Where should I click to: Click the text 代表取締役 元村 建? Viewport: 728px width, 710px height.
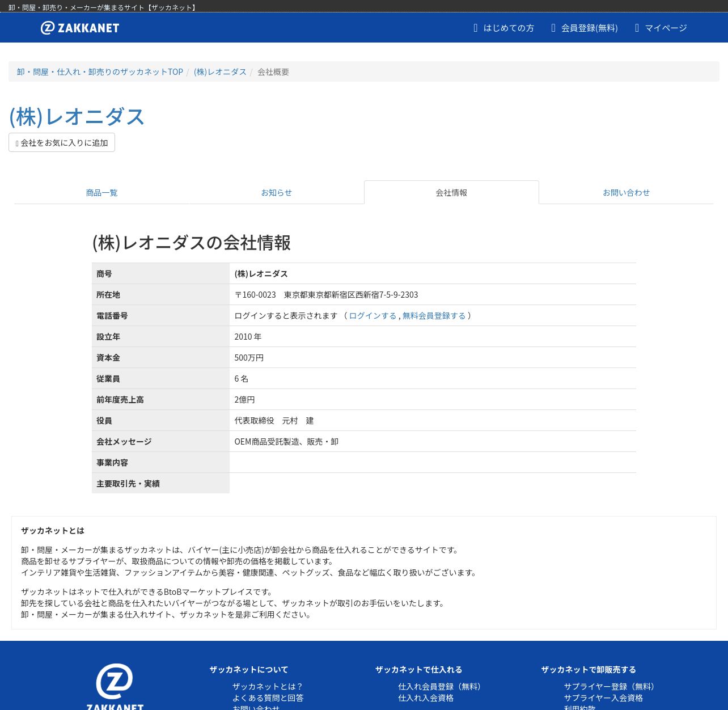(x=274, y=421)
